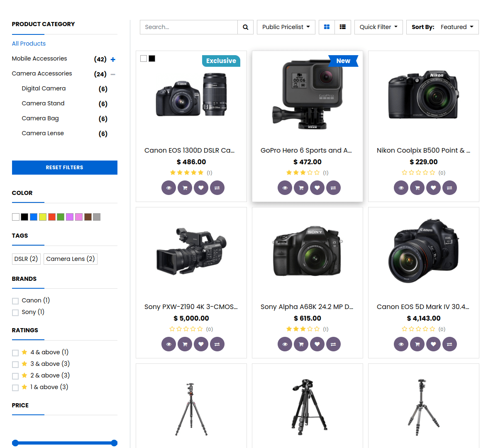Enable 2 & above rating filter
Screen dimensions: 498x448
(x=15, y=376)
